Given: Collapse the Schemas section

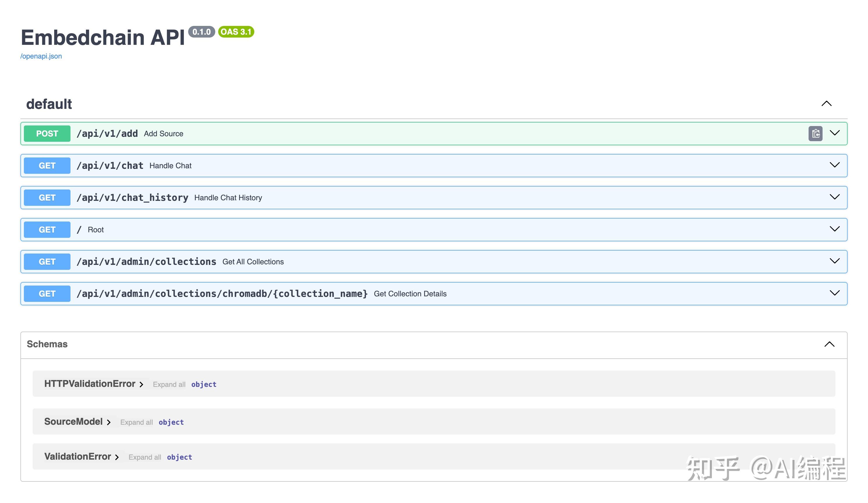Looking at the screenshot, I should [830, 344].
